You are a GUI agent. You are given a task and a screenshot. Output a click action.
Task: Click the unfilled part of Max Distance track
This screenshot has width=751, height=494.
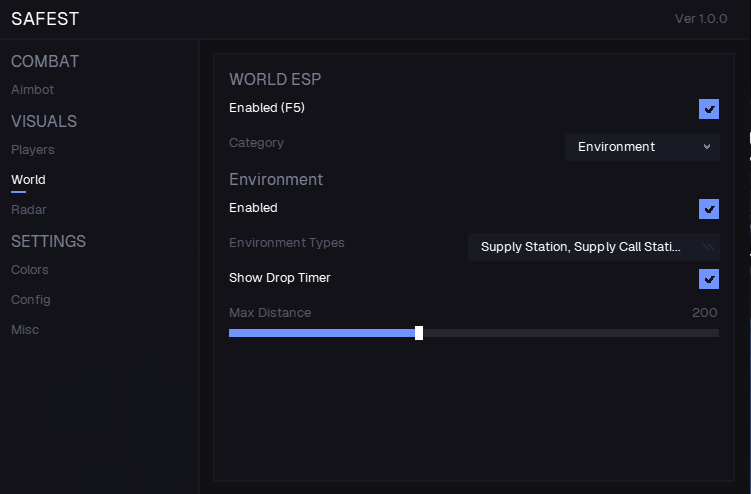coord(570,333)
